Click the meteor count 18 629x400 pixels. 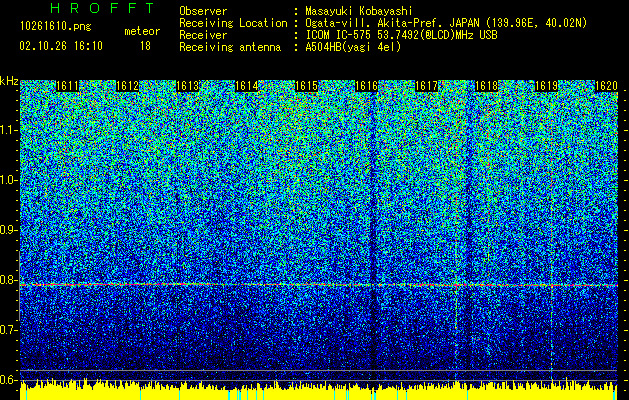145,46
